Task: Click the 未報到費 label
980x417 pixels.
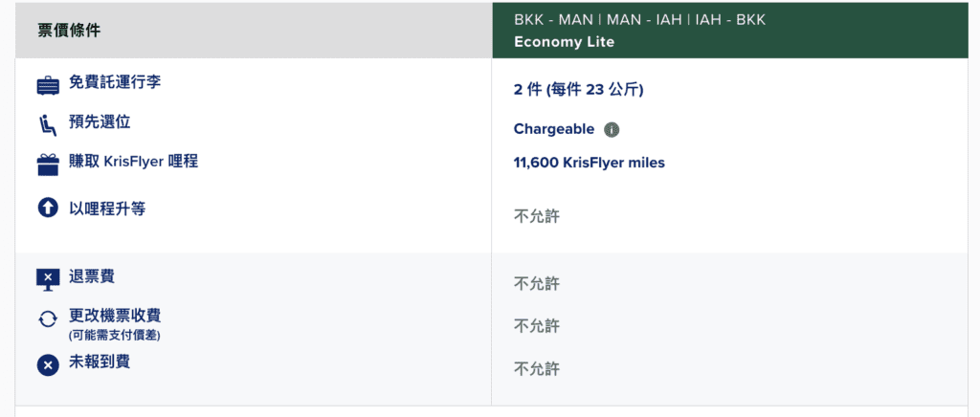Action: point(100,362)
